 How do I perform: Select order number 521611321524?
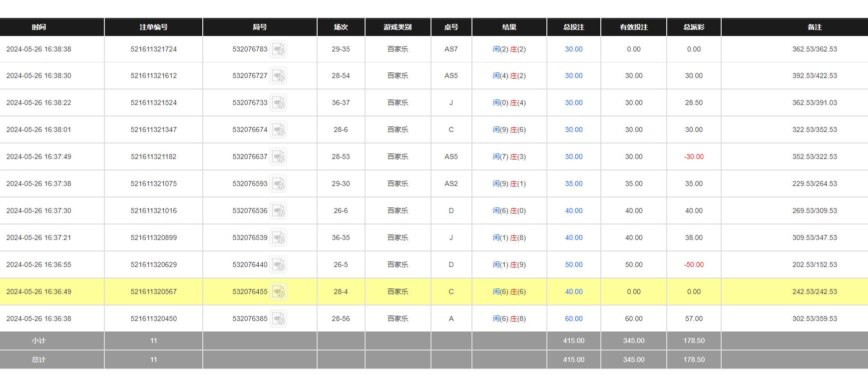pyautogui.click(x=154, y=102)
